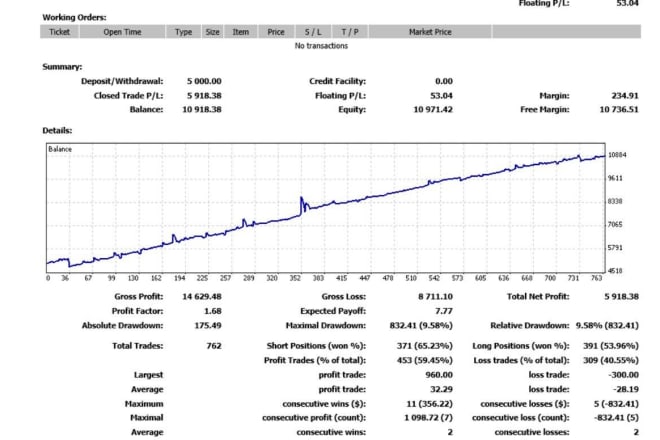Click the Closed Trade P/L label
This screenshot has height=440, width=660.
point(128,96)
